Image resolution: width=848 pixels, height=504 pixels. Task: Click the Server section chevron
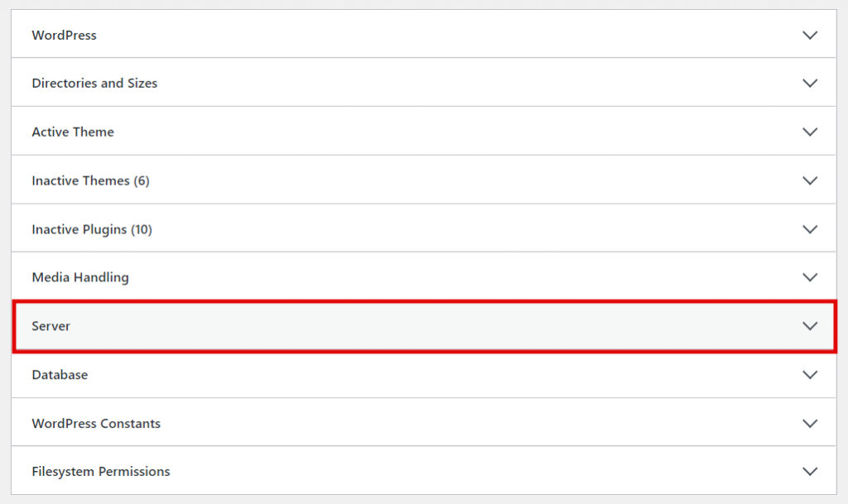pyautogui.click(x=810, y=325)
